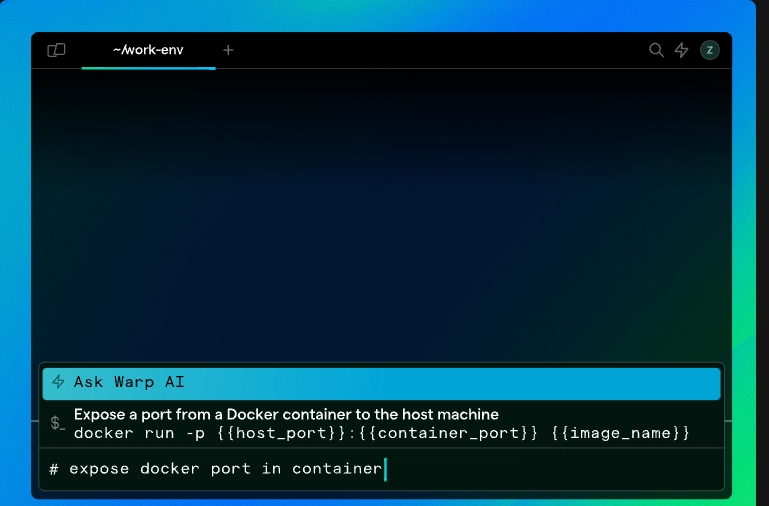
Task: Choose the Expose a port Docker workflow title
Action: pos(286,414)
